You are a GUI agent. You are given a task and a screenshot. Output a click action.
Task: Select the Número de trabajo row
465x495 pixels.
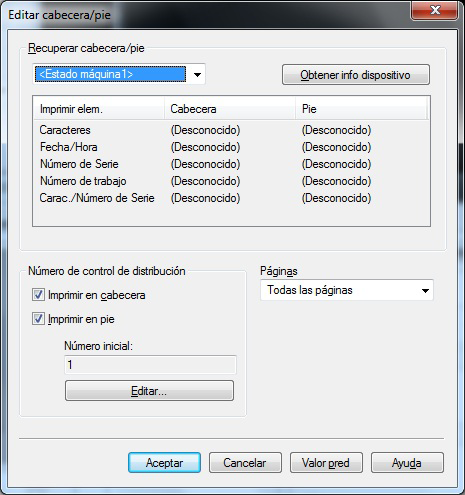click(x=231, y=181)
